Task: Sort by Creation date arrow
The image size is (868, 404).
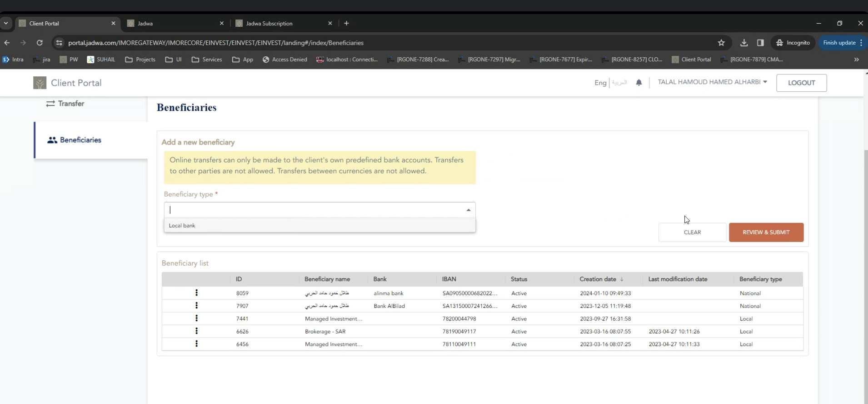Action: (x=622, y=279)
